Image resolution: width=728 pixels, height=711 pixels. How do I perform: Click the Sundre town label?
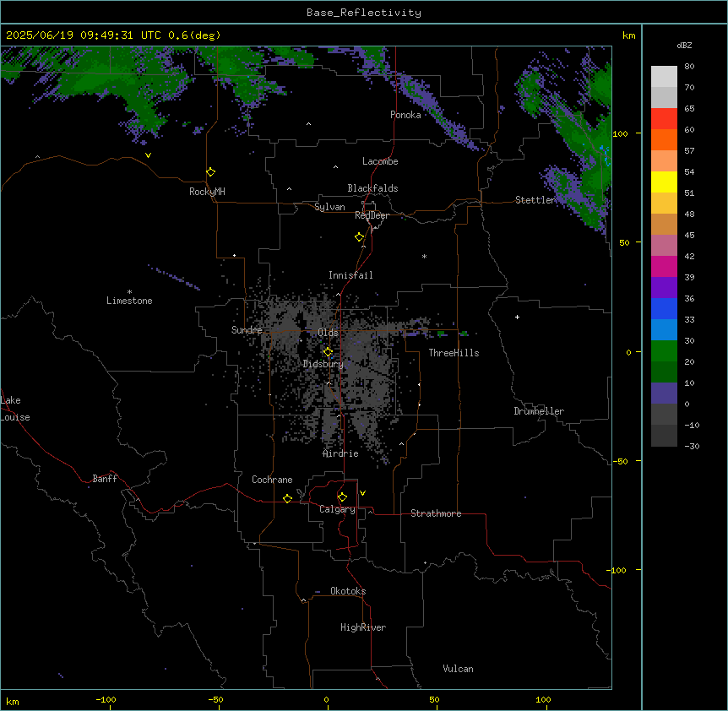(x=247, y=330)
